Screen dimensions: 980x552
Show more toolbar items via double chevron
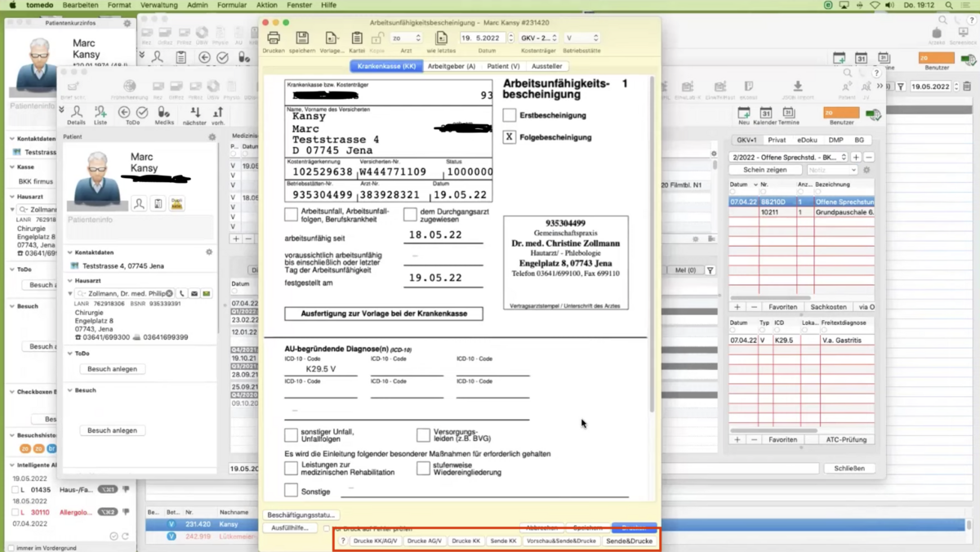880,87
